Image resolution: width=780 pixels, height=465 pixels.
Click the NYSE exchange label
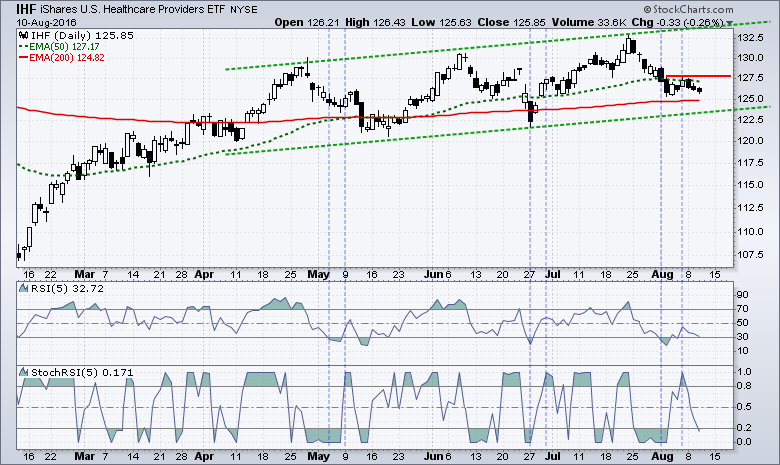[x=244, y=9]
